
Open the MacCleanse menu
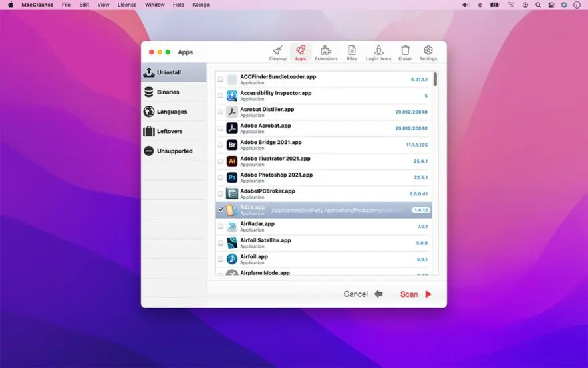[37, 5]
